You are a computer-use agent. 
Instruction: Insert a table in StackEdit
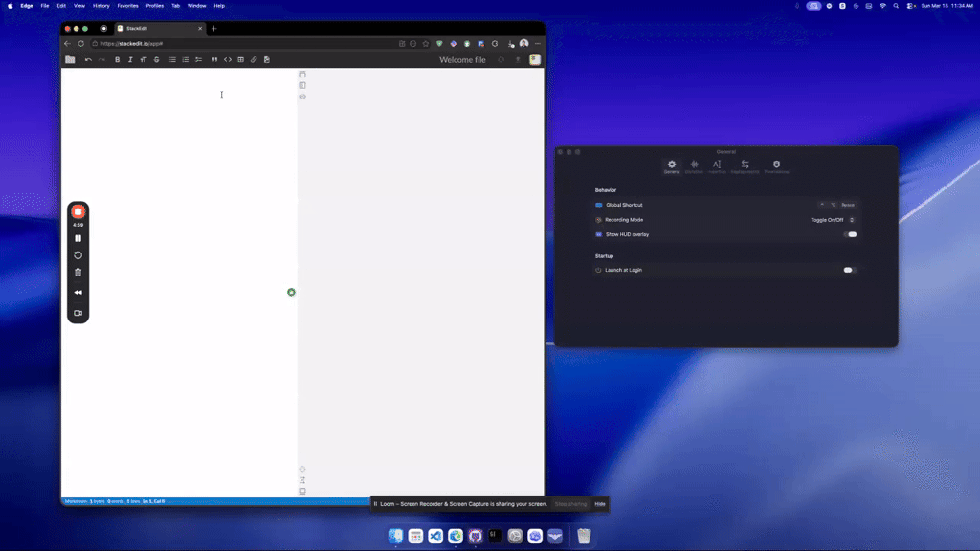pyautogui.click(x=240, y=60)
